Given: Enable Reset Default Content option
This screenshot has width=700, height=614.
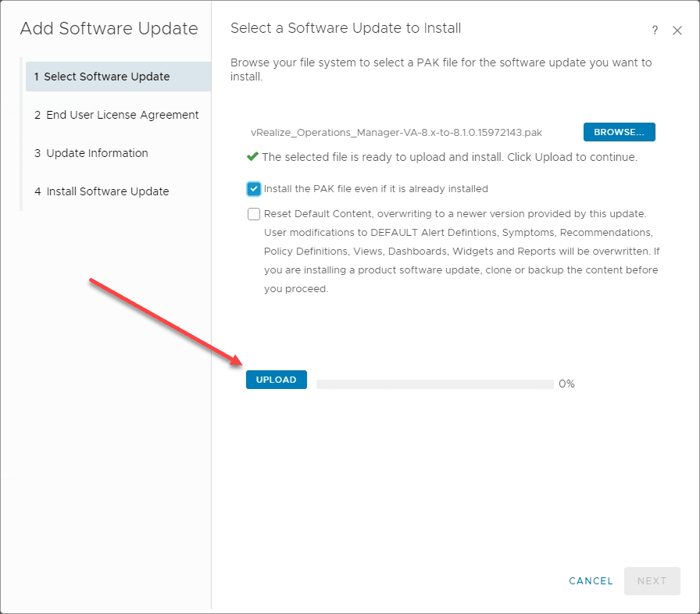Looking at the screenshot, I should (x=253, y=213).
